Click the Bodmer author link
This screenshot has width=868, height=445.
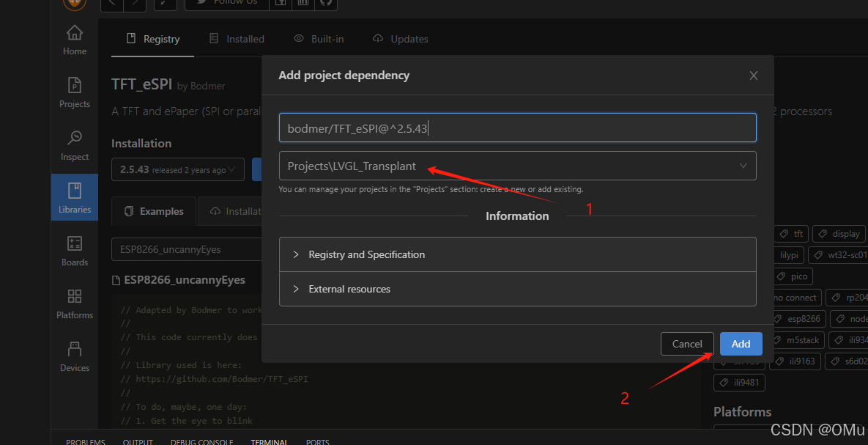(x=207, y=87)
